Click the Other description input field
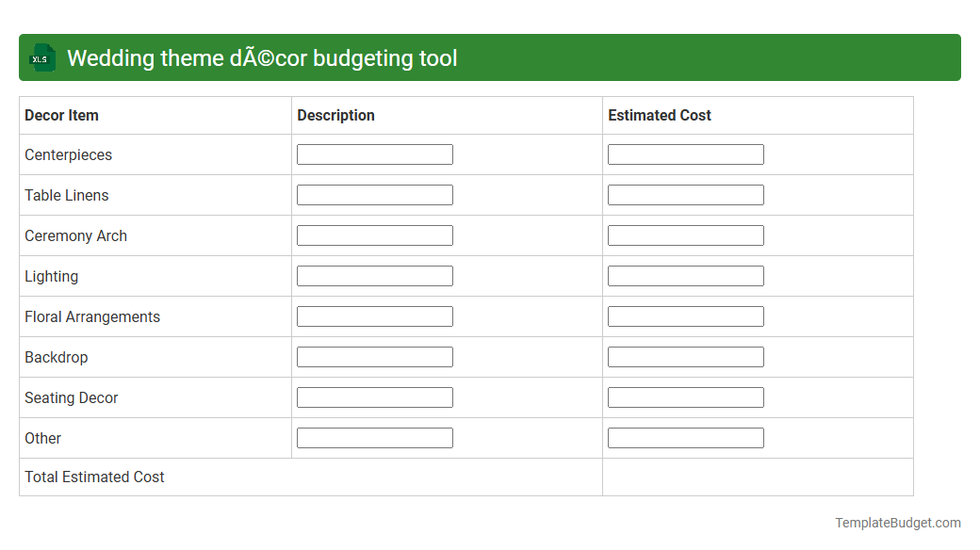 coord(374,437)
